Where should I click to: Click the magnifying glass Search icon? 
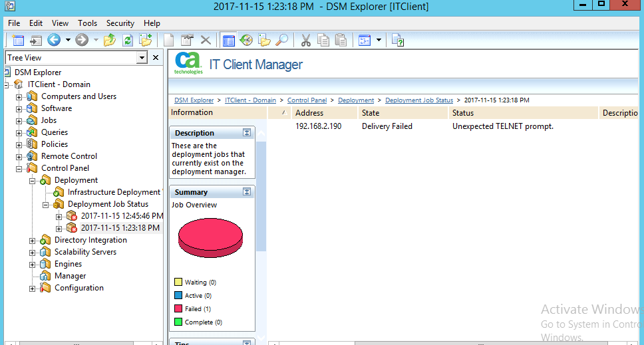282,40
